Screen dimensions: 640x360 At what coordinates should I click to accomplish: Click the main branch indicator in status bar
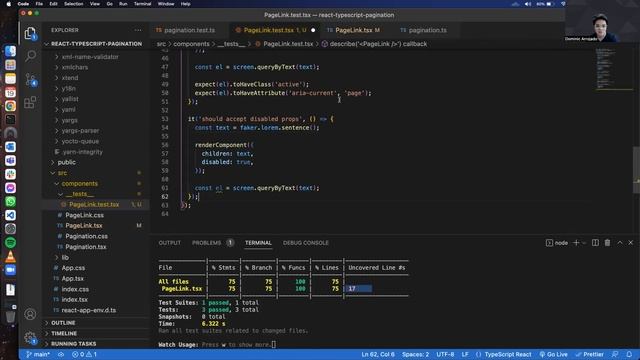point(38,354)
